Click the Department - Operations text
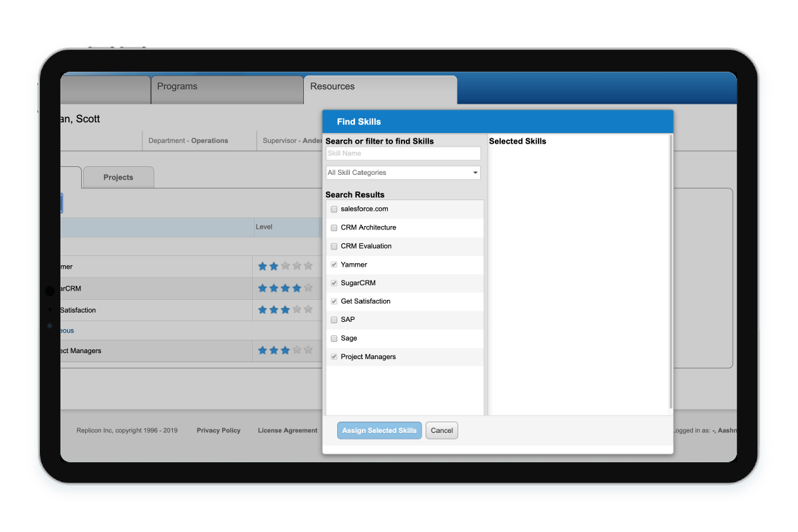 click(188, 141)
